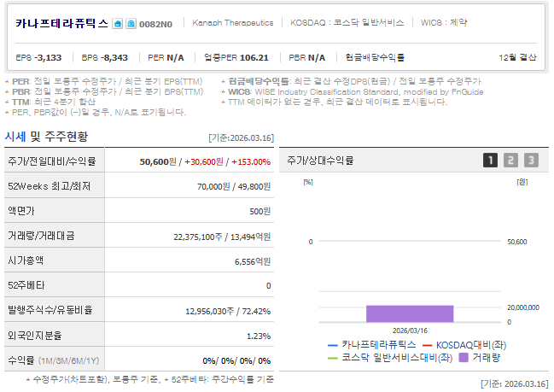Click the 22,375,100주 / 13,494억원 value

222,237
